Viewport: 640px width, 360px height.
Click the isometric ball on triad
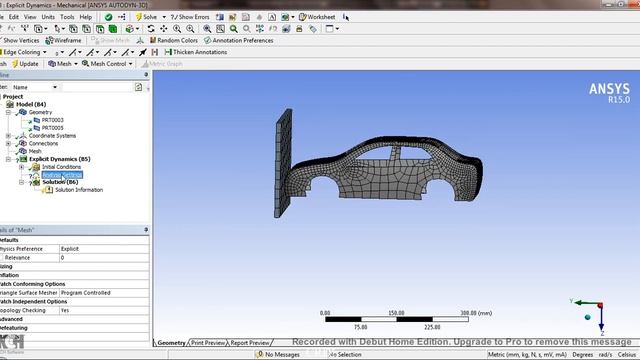[x=587, y=317]
